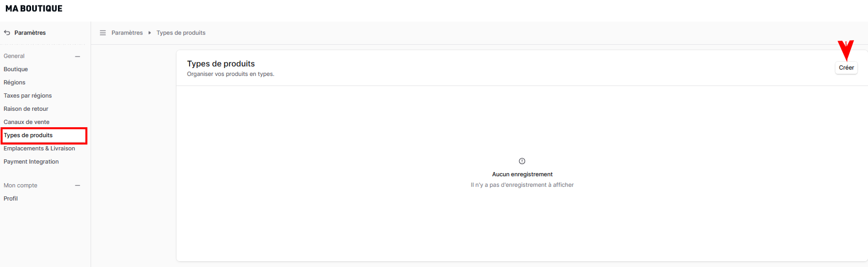868x267 pixels.
Task: Go to Taxes par régions
Action: (x=27, y=96)
